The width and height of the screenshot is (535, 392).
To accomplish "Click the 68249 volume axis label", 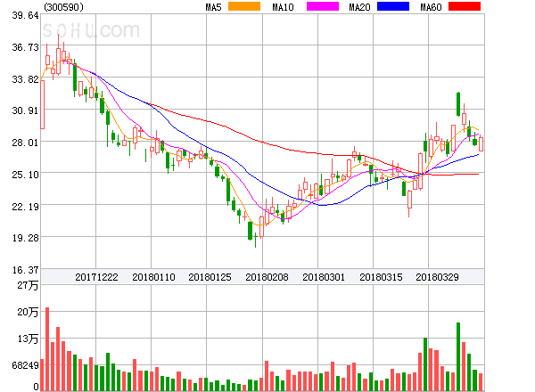I will pos(25,365).
